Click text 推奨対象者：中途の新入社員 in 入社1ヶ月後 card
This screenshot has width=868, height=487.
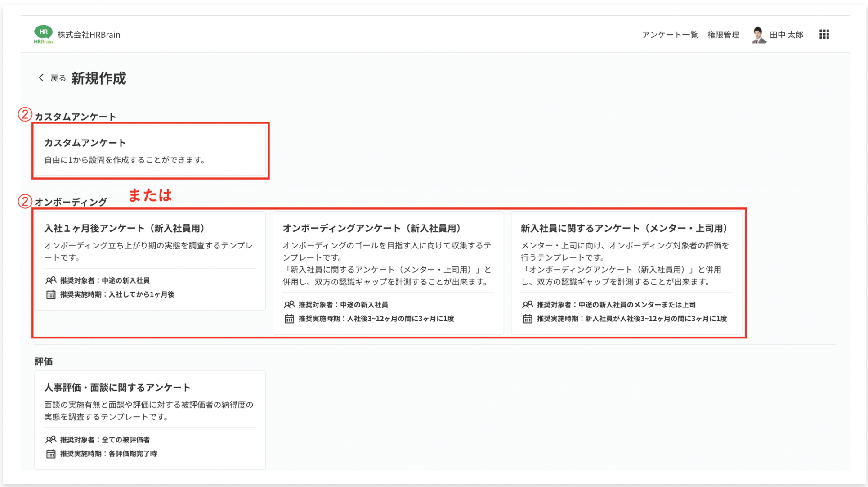pyautogui.click(x=105, y=280)
